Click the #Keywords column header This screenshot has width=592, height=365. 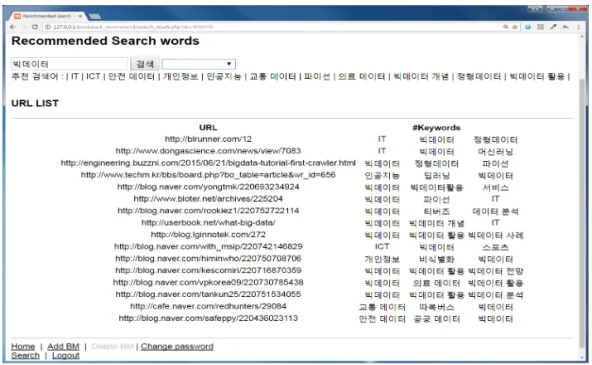[436, 128]
